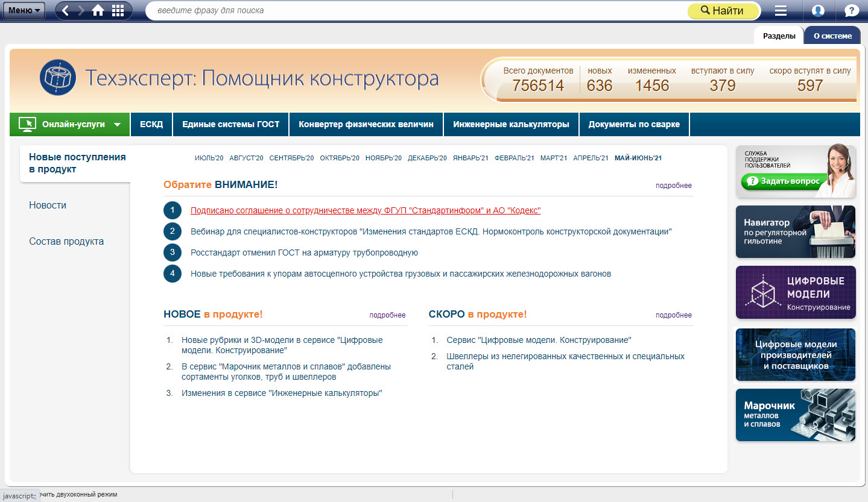Expand the Онлайн-услуги dropdown menu
Image resolution: width=868 pixels, height=502 pixels.
point(70,124)
